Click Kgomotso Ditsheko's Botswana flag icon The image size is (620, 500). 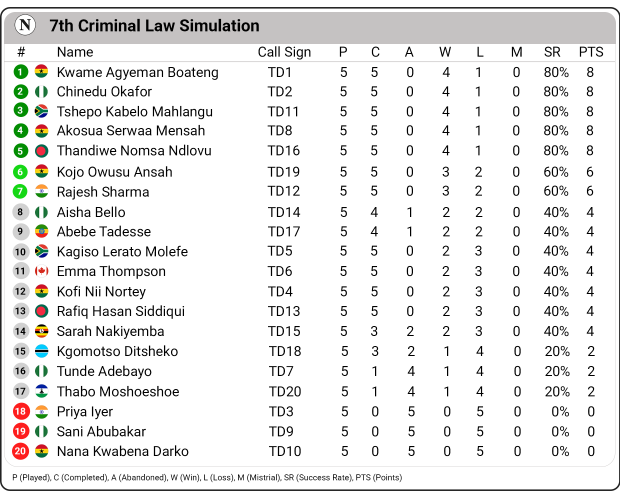point(42,351)
